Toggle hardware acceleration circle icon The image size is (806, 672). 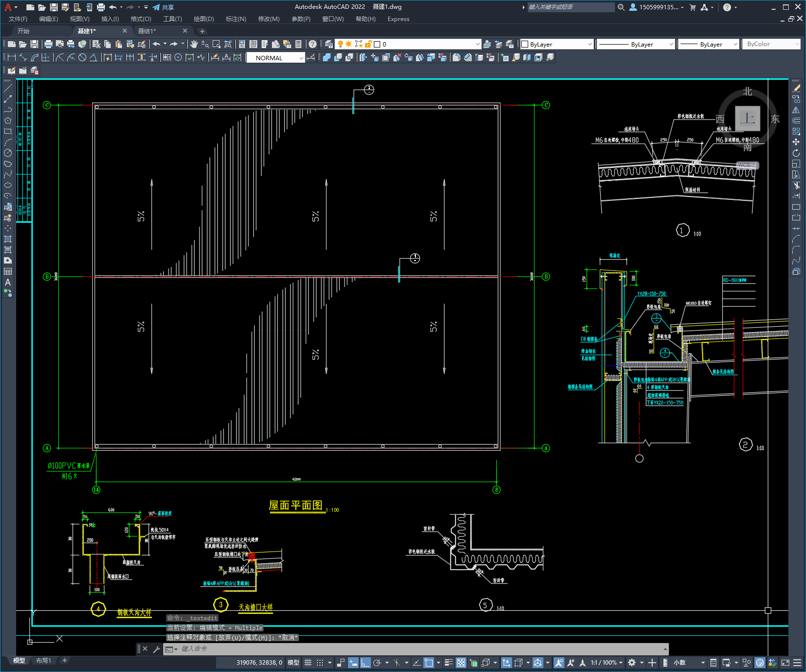click(x=760, y=663)
